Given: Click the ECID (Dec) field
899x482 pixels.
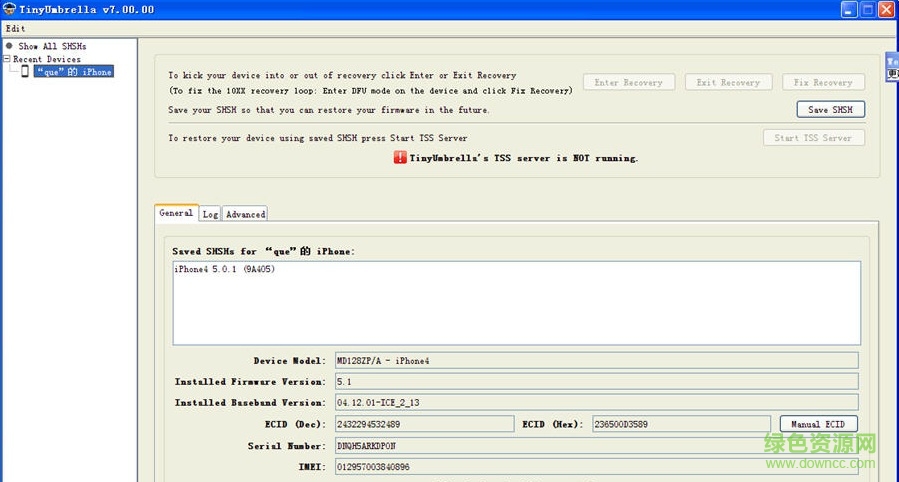Looking at the screenshot, I should pyautogui.click(x=423, y=424).
